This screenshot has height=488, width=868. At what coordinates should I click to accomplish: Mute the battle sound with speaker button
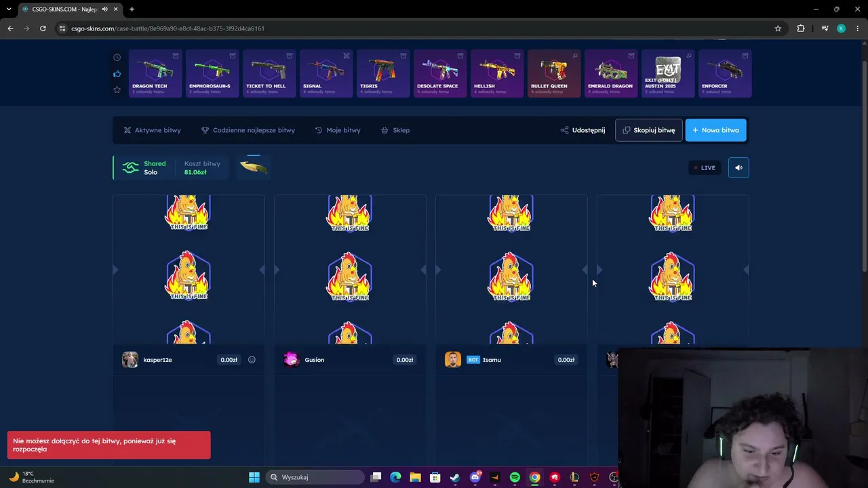tap(738, 167)
